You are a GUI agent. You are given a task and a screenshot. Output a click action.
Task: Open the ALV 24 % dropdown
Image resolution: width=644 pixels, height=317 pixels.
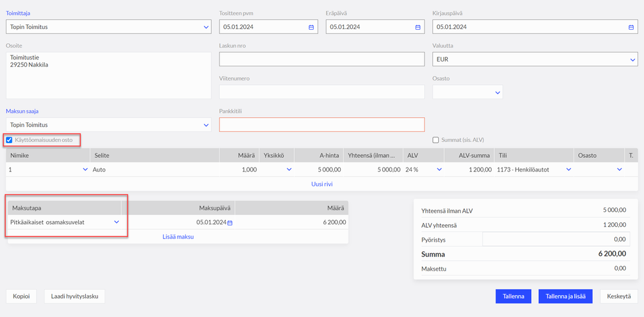tap(439, 169)
